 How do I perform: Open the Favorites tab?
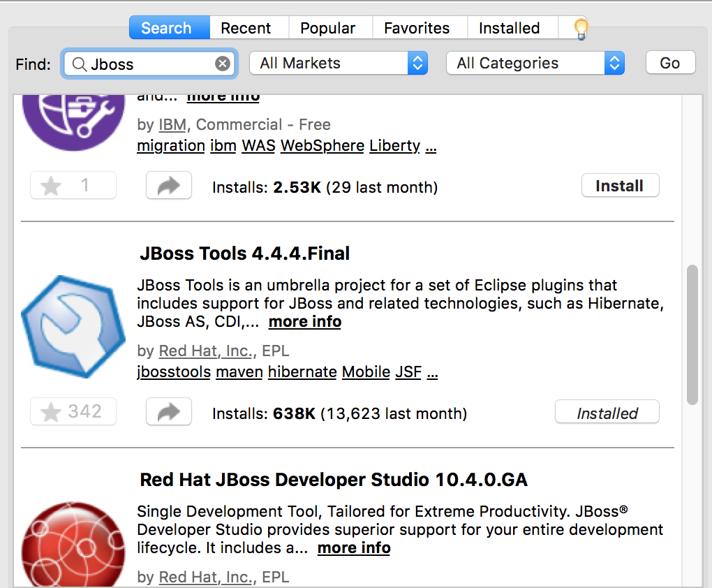coord(417,28)
